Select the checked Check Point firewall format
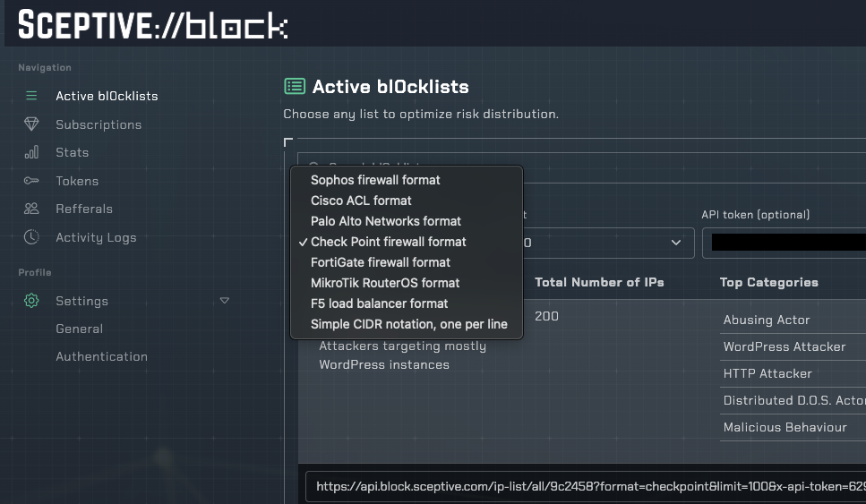Screen dimensions: 866x504 (x=388, y=242)
